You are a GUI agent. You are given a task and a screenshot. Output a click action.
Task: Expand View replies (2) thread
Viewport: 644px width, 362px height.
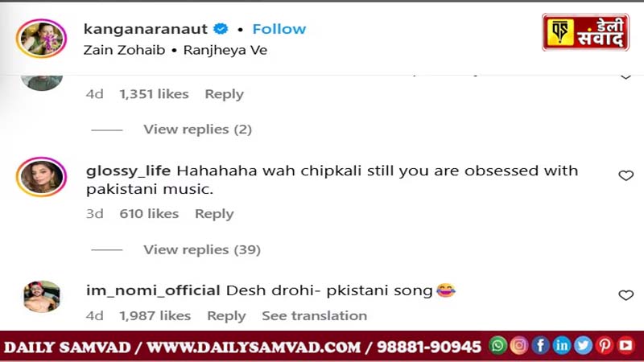[197, 130]
